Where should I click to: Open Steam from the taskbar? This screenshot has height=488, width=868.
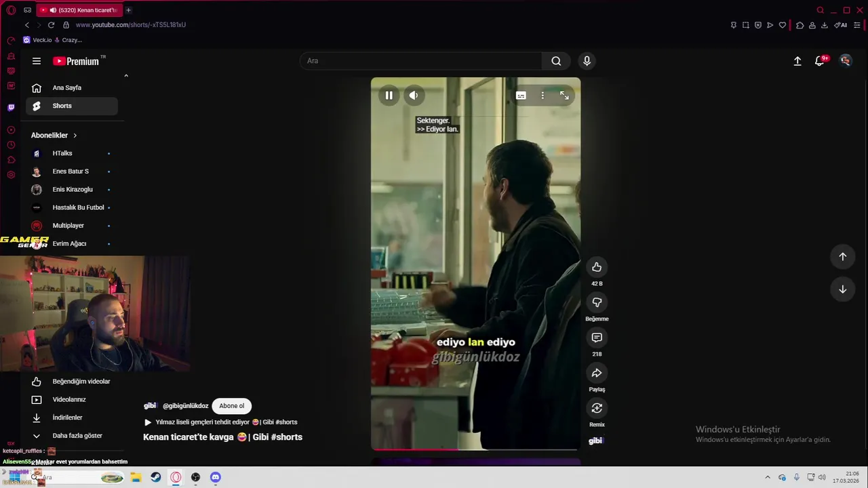pyautogui.click(x=156, y=477)
